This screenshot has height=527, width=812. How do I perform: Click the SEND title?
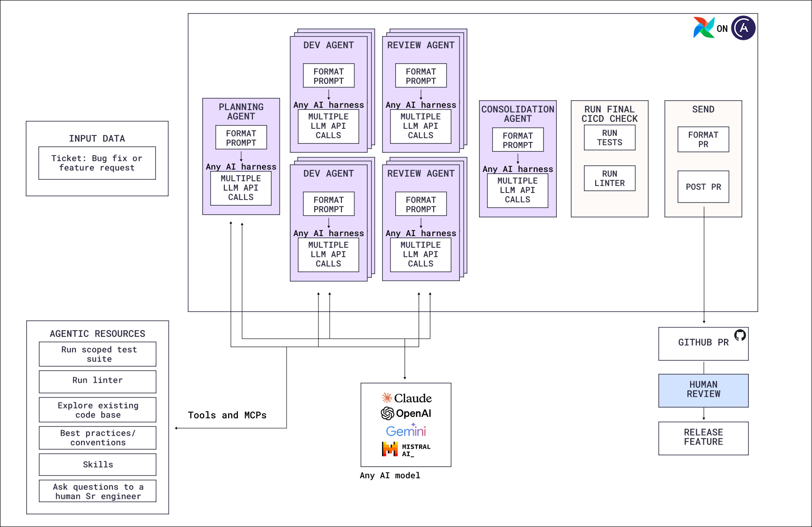coord(703,109)
